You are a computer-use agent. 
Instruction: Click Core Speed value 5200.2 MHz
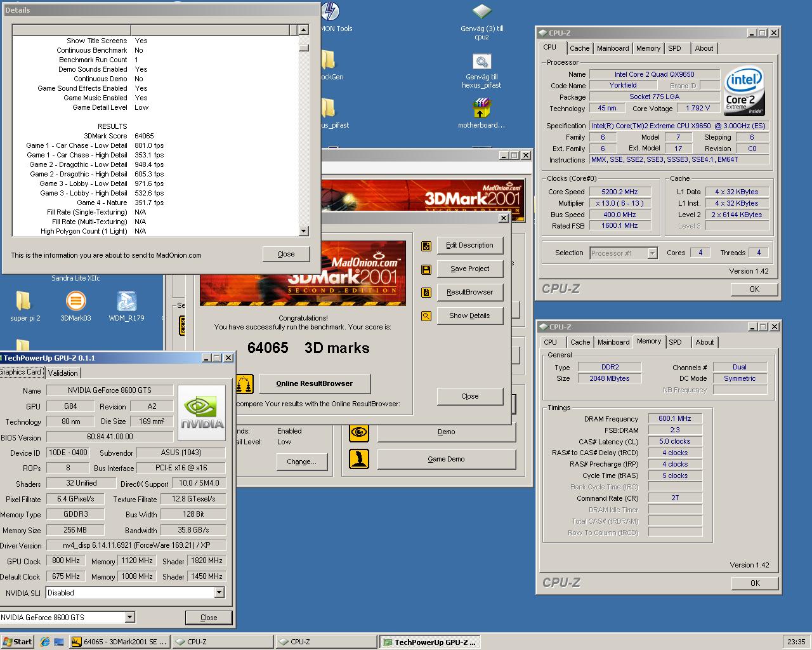(x=620, y=192)
